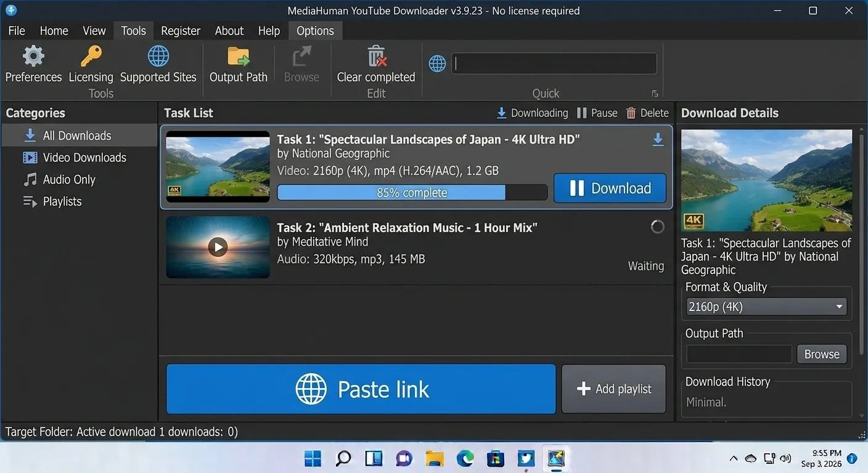Open Preferences gear icon
868x473 pixels.
(x=33, y=57)
